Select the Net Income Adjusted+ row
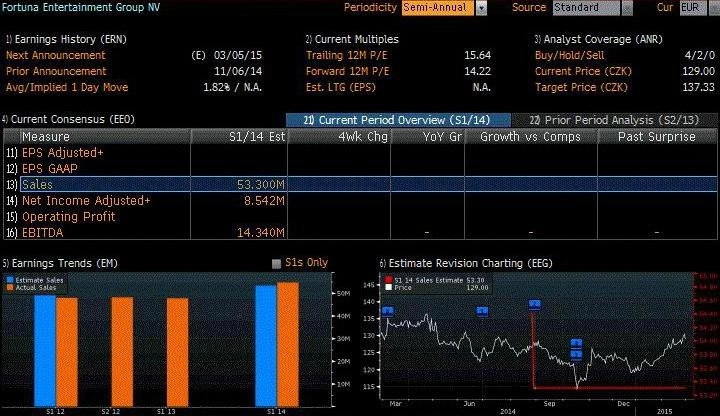The height and width of the screenshot is (416, 720). (360, 200)
